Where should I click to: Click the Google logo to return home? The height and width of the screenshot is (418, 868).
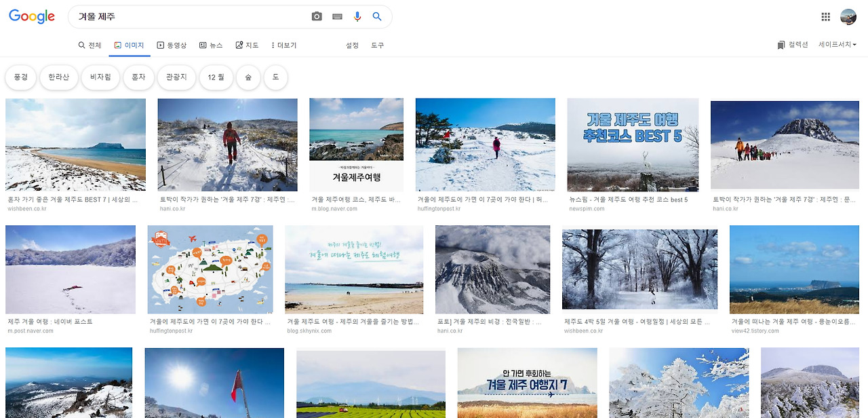coord(31,16)
